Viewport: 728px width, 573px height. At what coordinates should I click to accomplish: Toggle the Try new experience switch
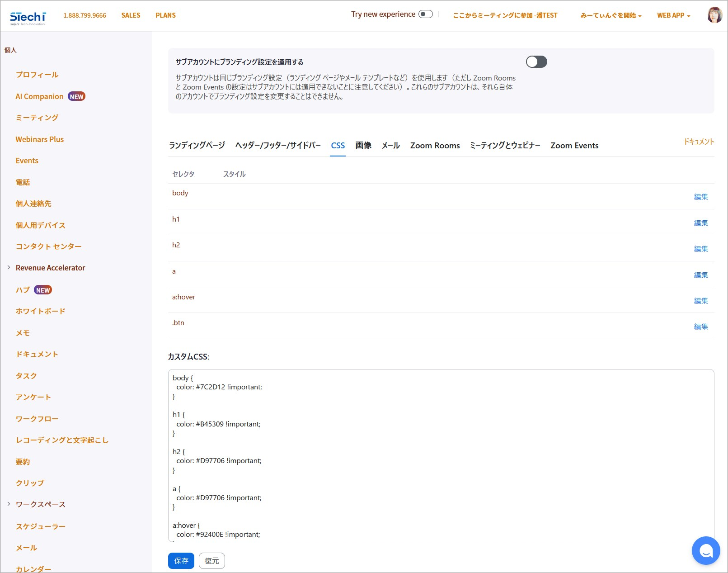tap(425, 14)
